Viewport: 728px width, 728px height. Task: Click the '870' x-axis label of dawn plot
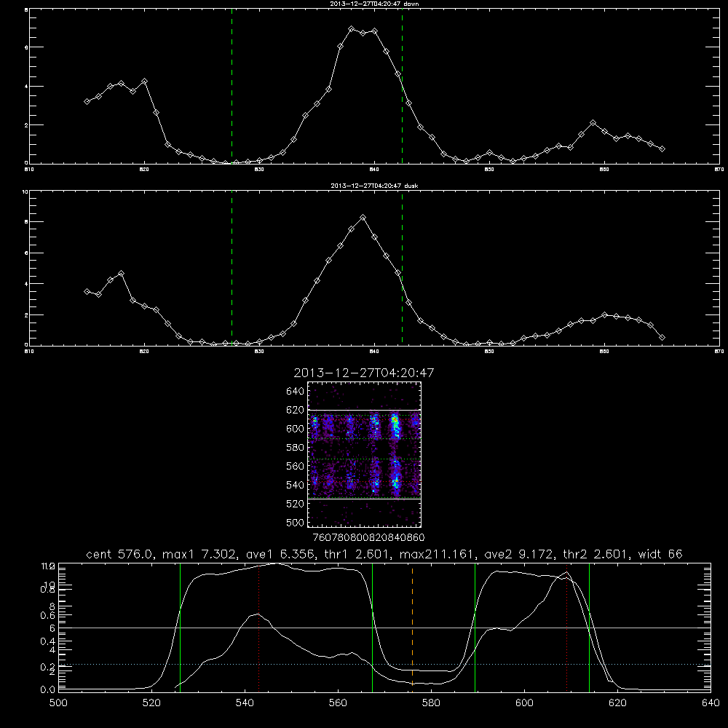coord(719,170)
